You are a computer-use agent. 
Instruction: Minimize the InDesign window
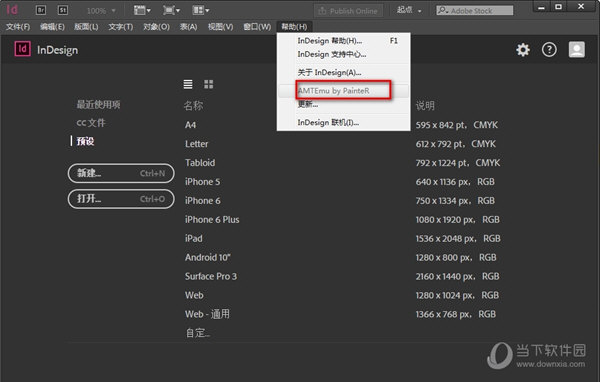pyautogui.click(x=541, y=7)
